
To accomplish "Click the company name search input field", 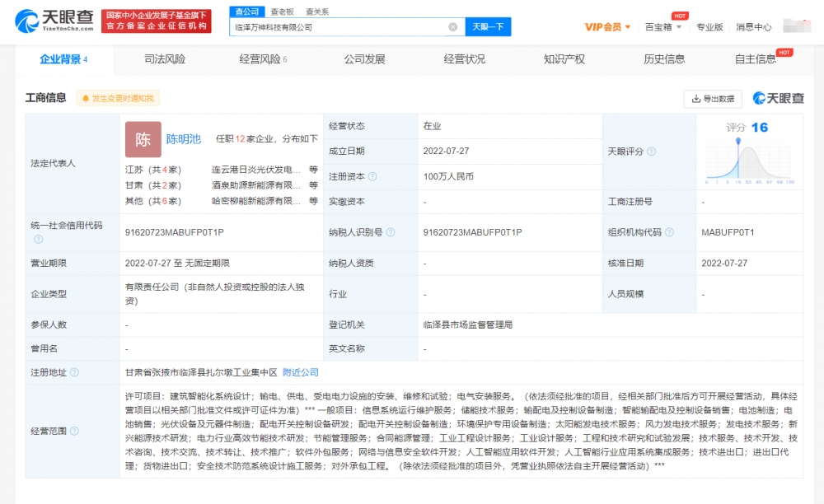I will tap(339, 27).
